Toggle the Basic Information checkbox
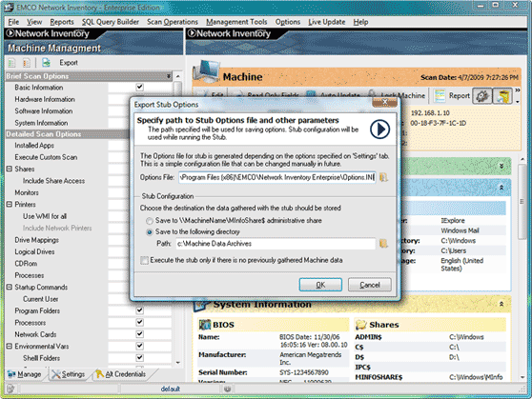 coord(139,87)
